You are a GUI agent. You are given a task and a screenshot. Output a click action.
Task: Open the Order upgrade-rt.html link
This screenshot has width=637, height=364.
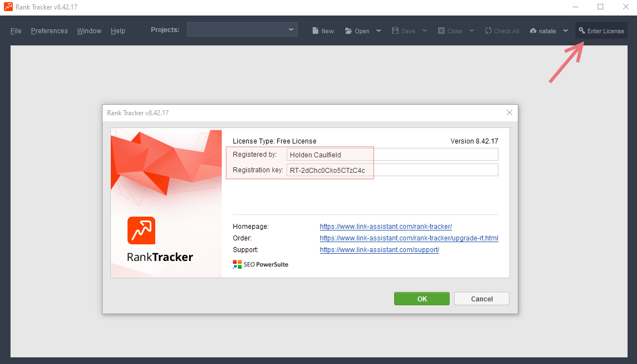[x=409, y=238]
